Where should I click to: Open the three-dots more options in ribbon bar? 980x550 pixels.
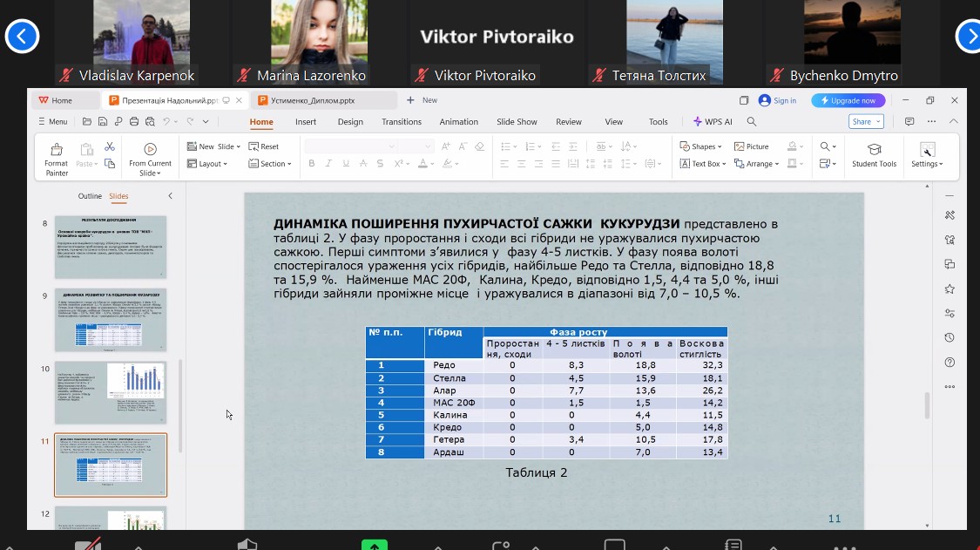click(932, 121)
